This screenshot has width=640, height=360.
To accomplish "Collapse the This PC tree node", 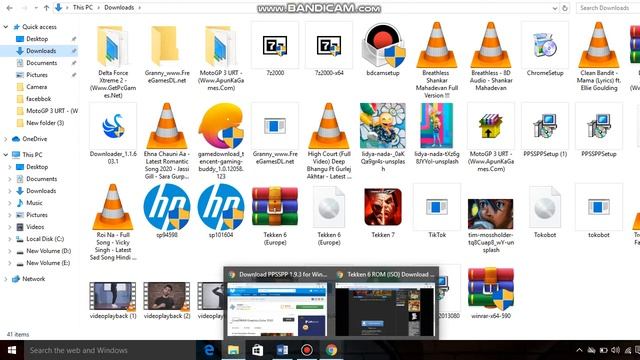I will tap(6, 155).
